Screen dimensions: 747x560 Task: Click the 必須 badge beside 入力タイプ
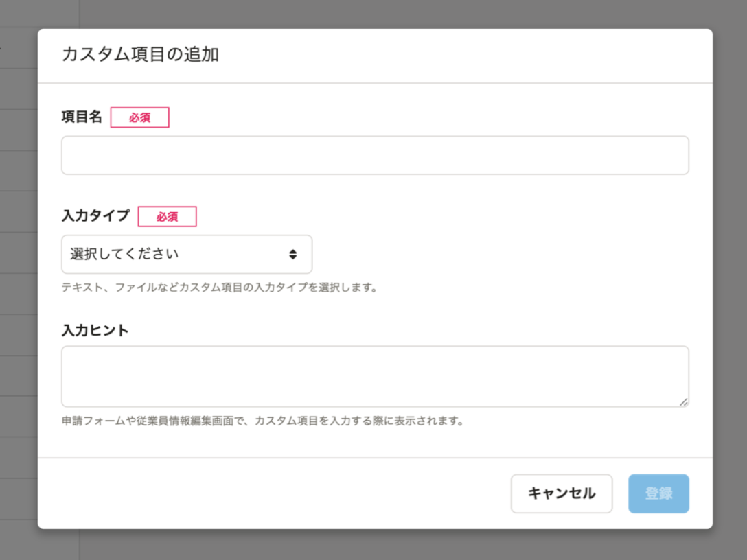coord(168,216)
